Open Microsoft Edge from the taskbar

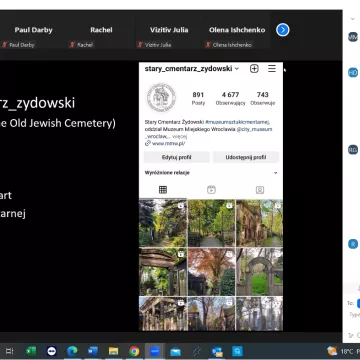click(72, 351)
